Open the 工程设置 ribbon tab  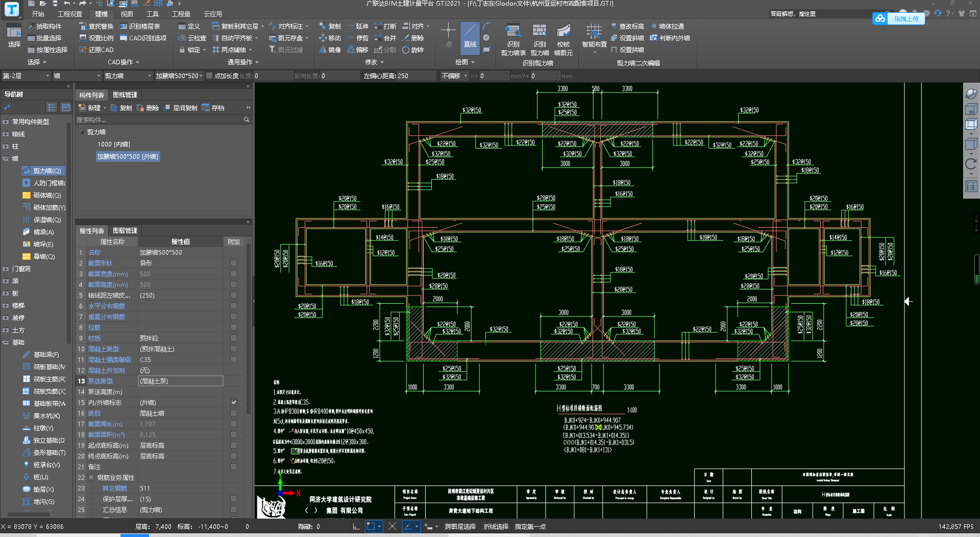[70, 14]
